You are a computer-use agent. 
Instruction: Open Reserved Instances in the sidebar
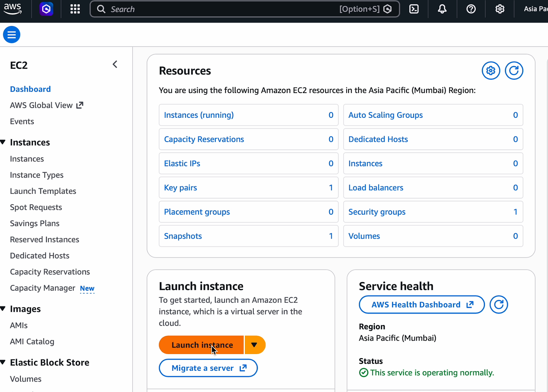coord(45,239)
